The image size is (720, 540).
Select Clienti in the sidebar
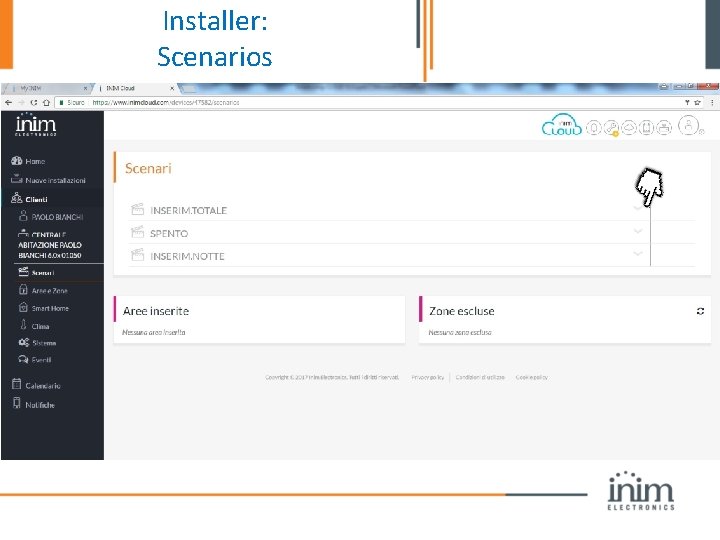tap(36, 199)
